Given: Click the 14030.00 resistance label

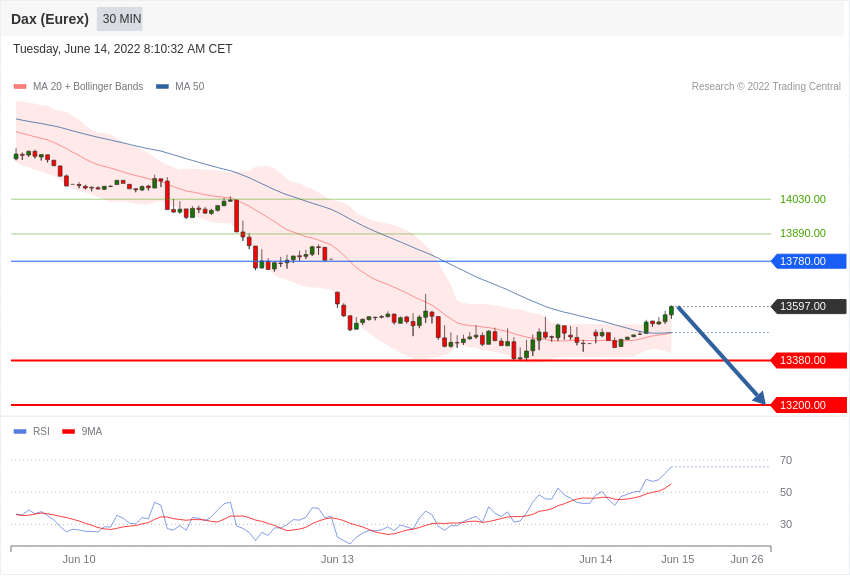Looking at the screenshot, I should [803, 199].
